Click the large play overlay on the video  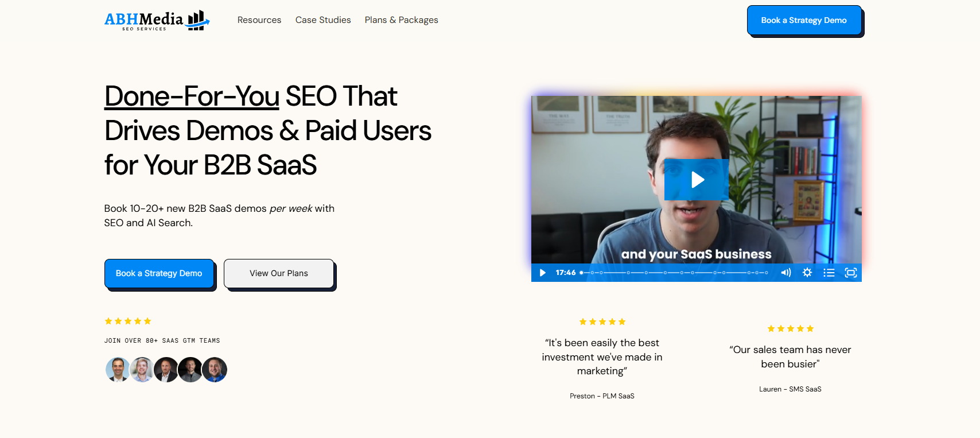[696, 180]
